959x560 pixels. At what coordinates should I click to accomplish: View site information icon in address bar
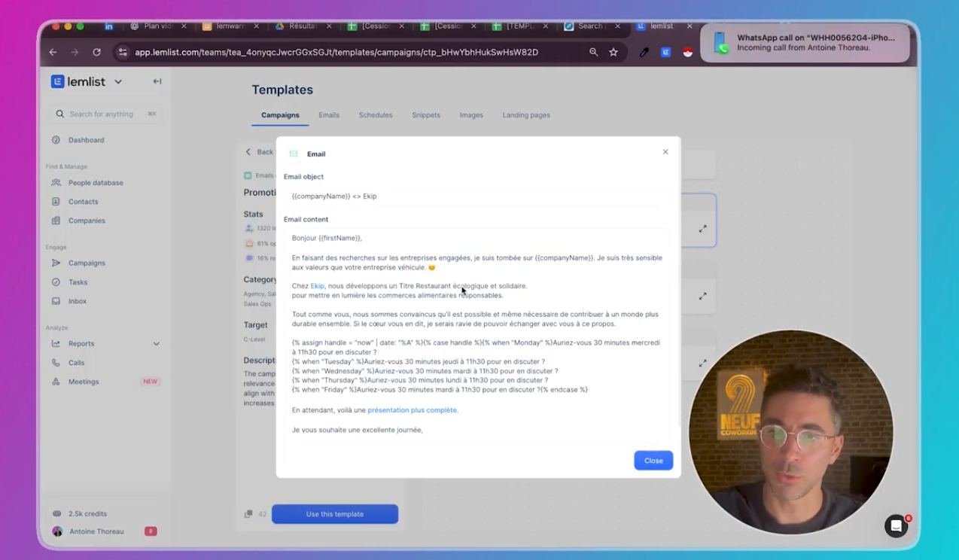click(123, 52)
